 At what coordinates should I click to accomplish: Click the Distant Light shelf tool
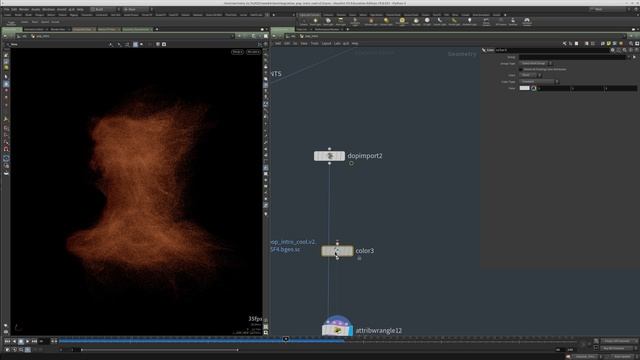tap(386, 22)
